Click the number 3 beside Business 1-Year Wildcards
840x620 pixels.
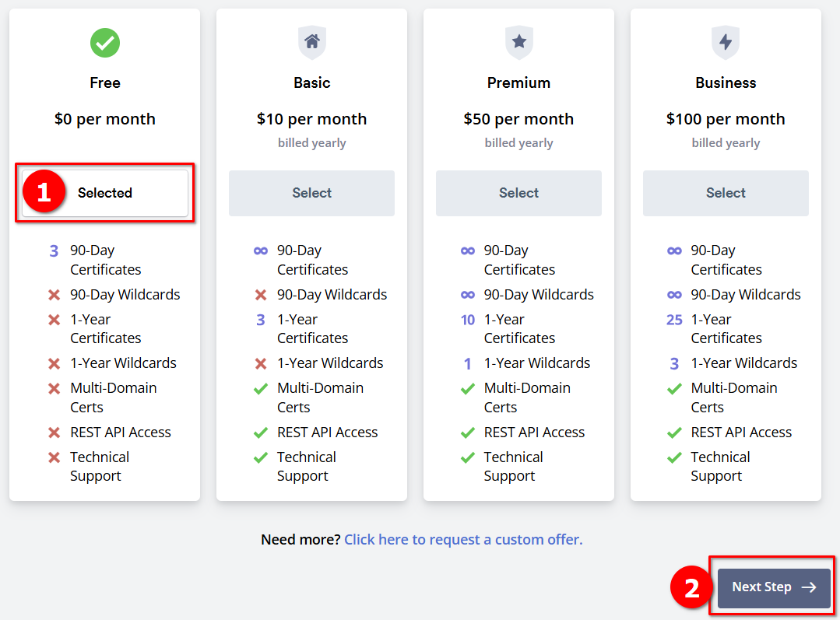(x=674, y=364)
